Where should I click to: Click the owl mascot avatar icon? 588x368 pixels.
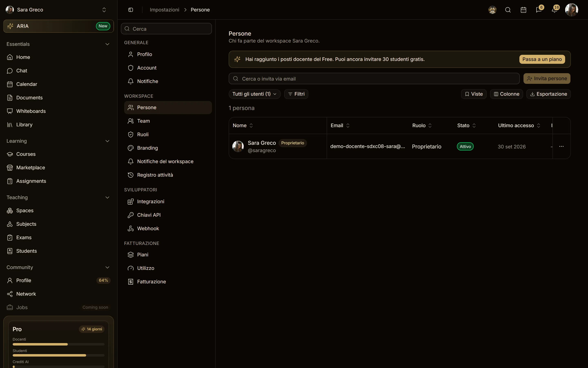point(492,10)
